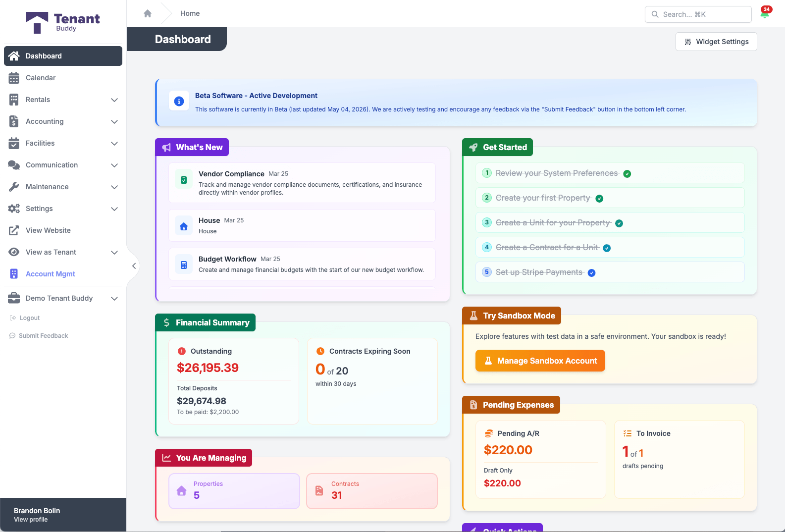Click Manage Sandbox Account button
The image size is (785, 532).
(x=540, y=361)
